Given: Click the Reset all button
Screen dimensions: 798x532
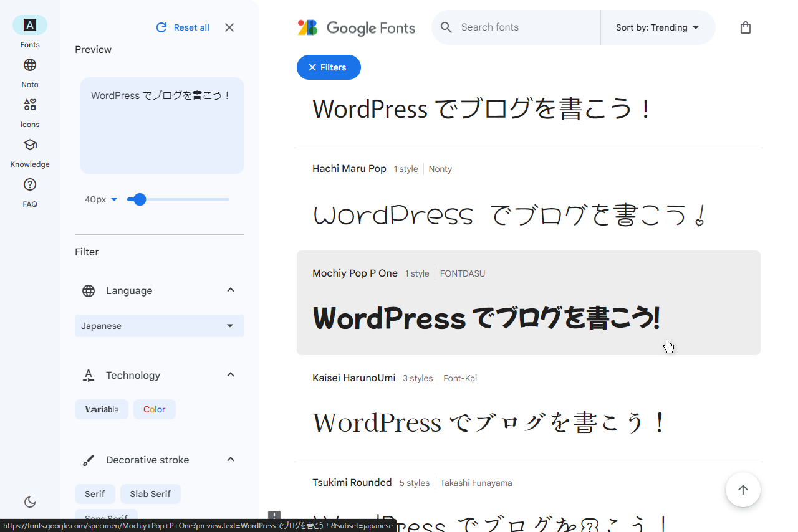Looking at the screenshot, I should pos(183,27).
